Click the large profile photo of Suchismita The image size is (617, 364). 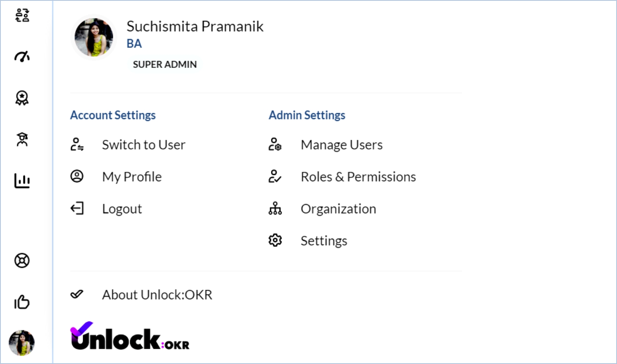click(x=94, y=37)
